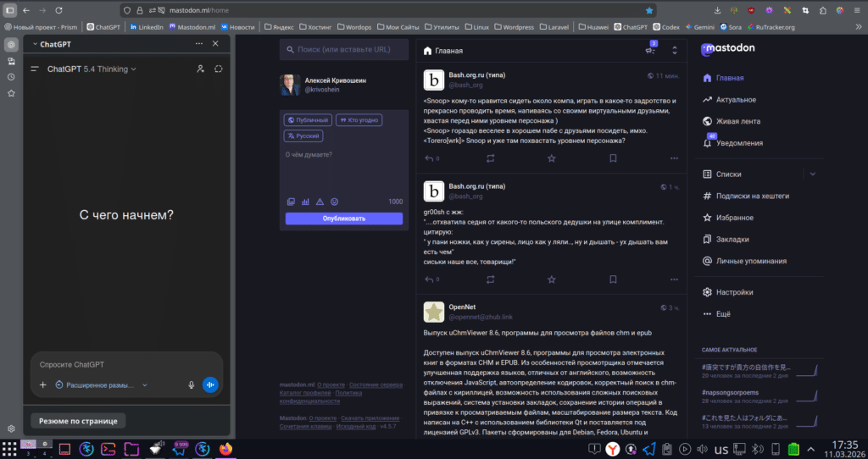Screen dimensions: 868x459
Task: Open the Расширенное размышление dropdown
Action: click(x=102, y=384)
